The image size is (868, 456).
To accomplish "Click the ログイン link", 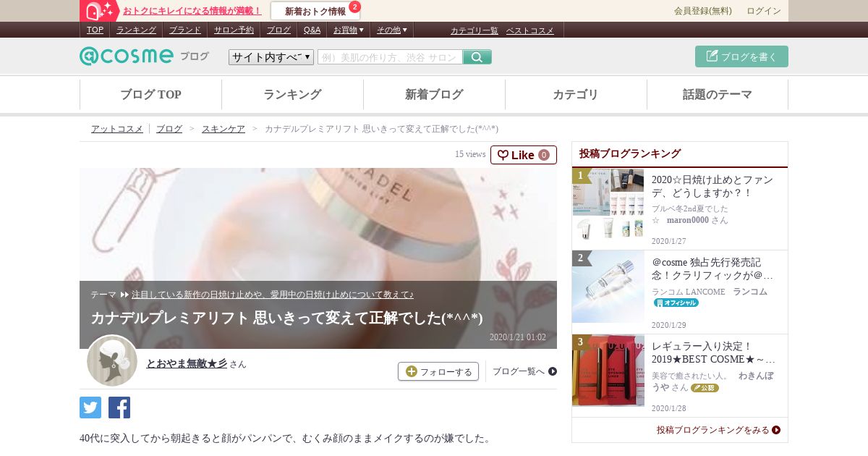I will click(764, 11).
